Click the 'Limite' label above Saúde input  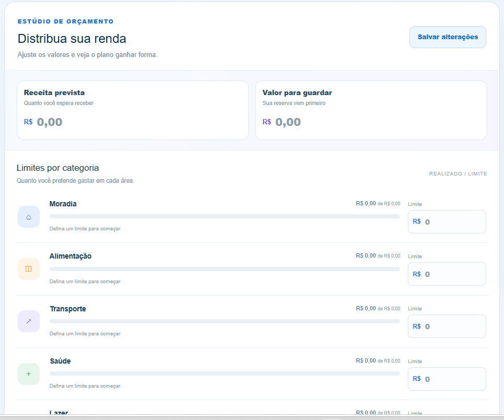coord(415,361)
